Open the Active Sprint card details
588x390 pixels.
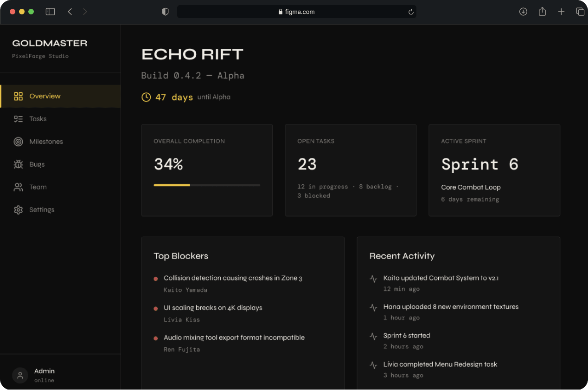[x=494, y=170]
